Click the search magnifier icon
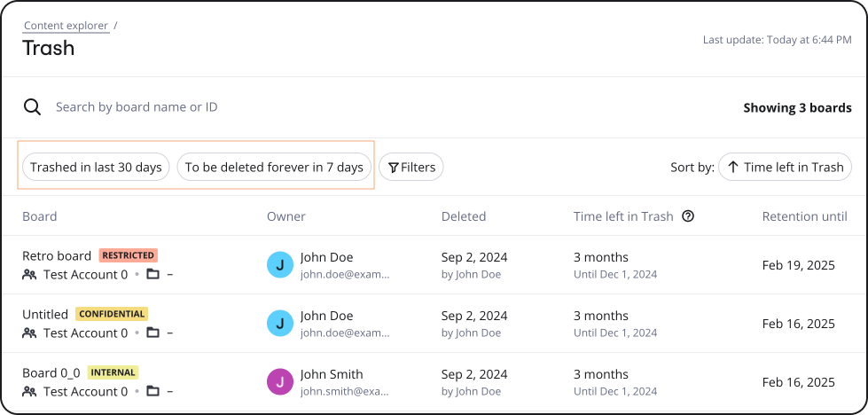Screen dimensions: 868x415 click(x=32, y=107)
